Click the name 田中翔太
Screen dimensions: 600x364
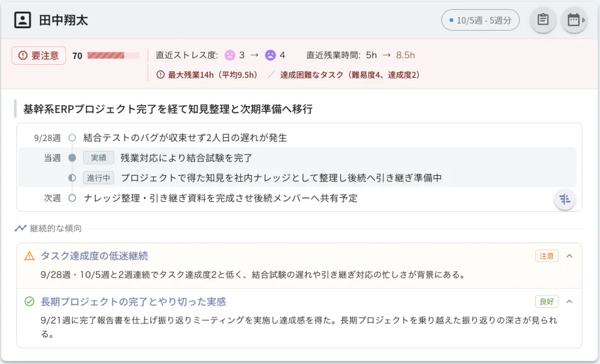pyautogui.click(x=63, y=20)
